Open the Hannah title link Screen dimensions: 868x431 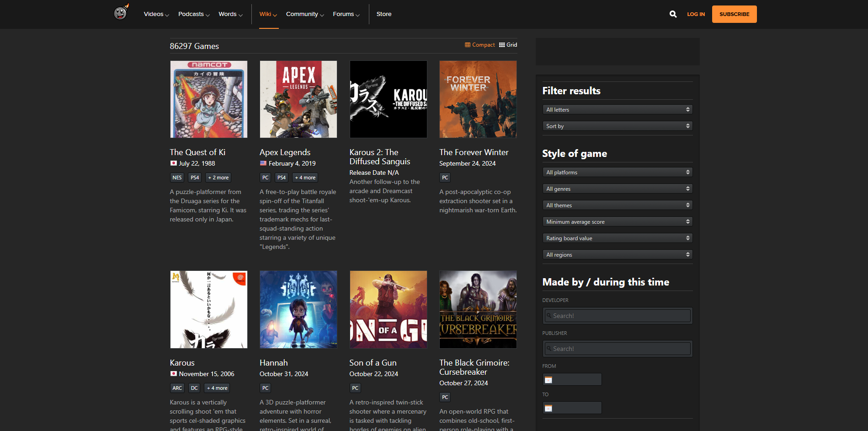point(274,363)
